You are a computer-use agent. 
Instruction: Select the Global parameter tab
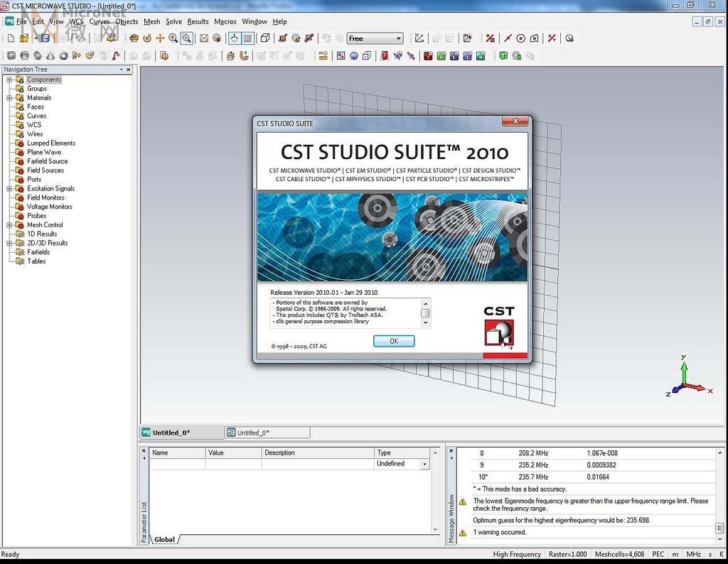pos(164,539)
